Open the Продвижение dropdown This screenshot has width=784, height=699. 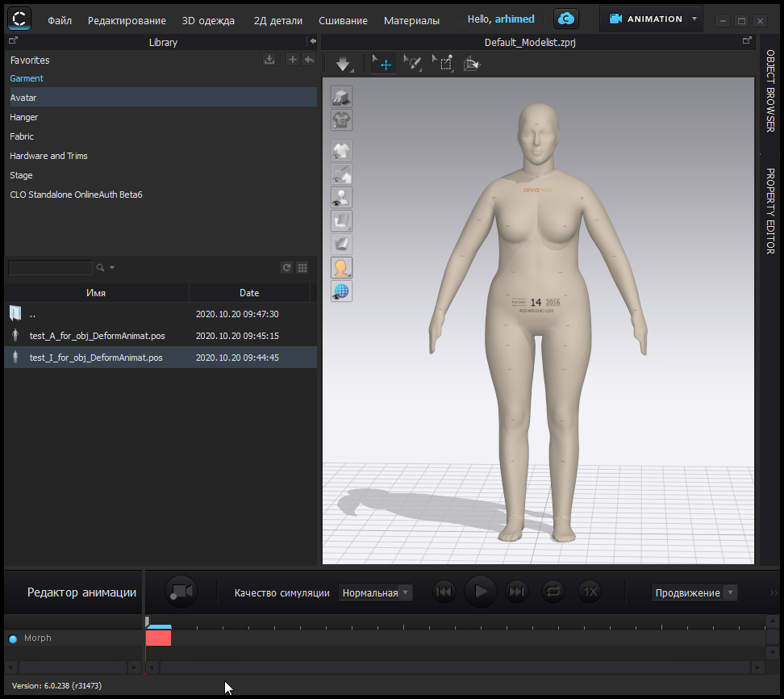[x=694, y=592]
